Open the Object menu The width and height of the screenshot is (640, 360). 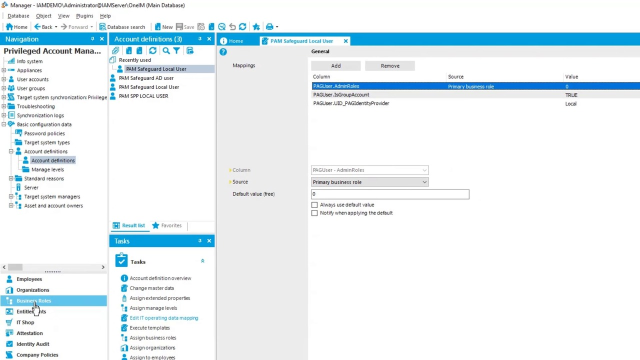(43, 16)
